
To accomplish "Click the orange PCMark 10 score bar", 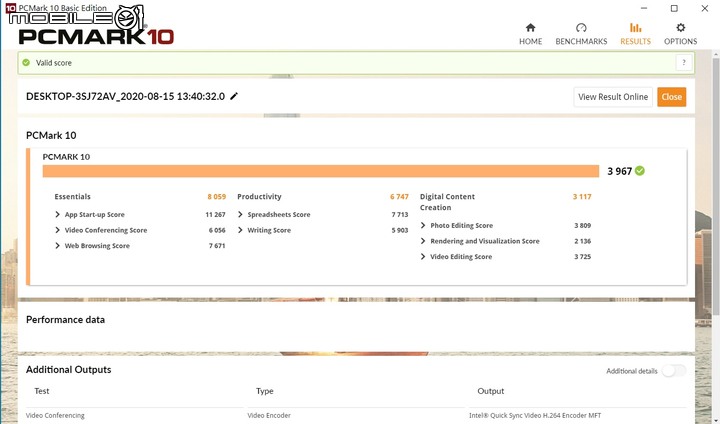I will tap(321, 171).
